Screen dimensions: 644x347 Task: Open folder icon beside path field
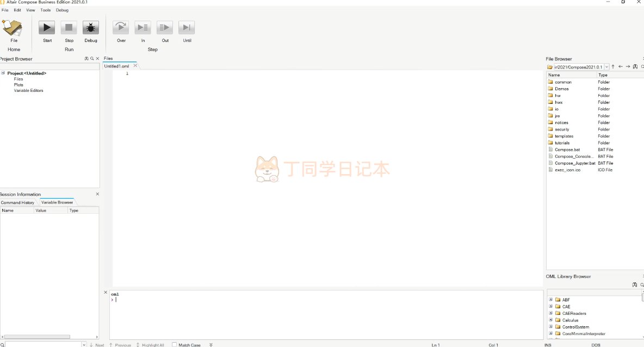pos(549,67)
